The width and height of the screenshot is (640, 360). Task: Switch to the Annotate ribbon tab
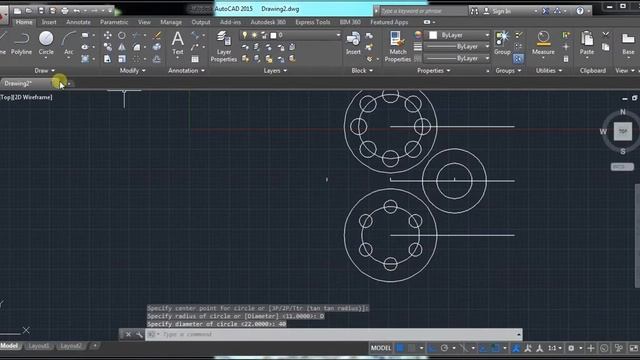[78, 22]
